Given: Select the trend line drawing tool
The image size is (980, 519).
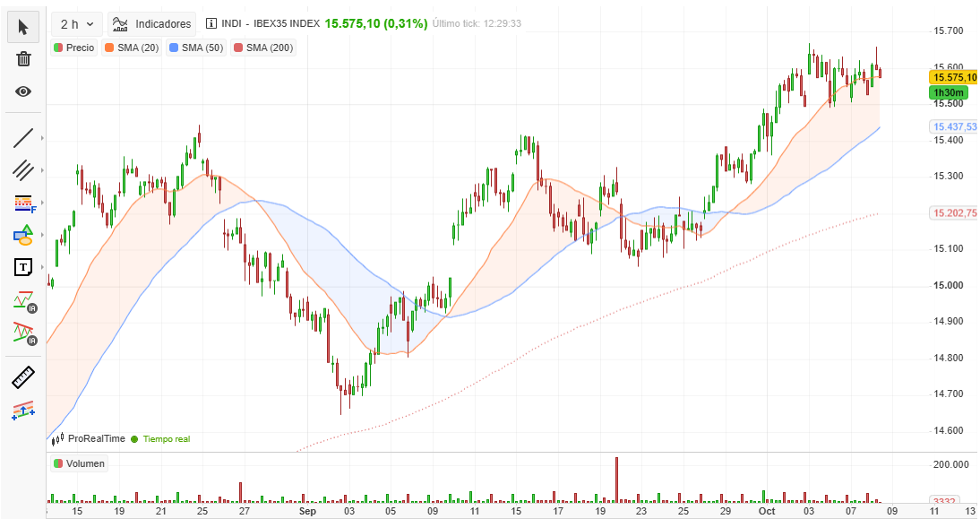Looking at the screenshot, I should (x=23, y=137).
